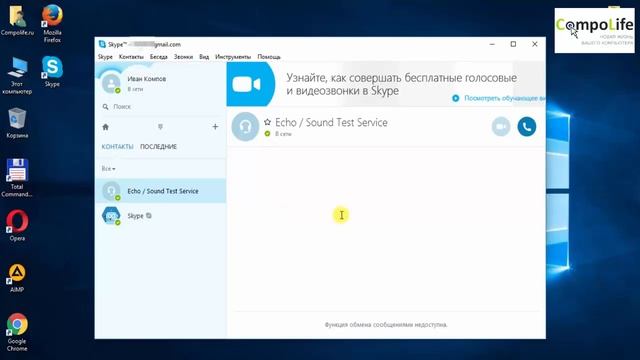The width and height of the screenshot is (640, 360).
Task: Open the Беседа menu
Action: (158, 57)
